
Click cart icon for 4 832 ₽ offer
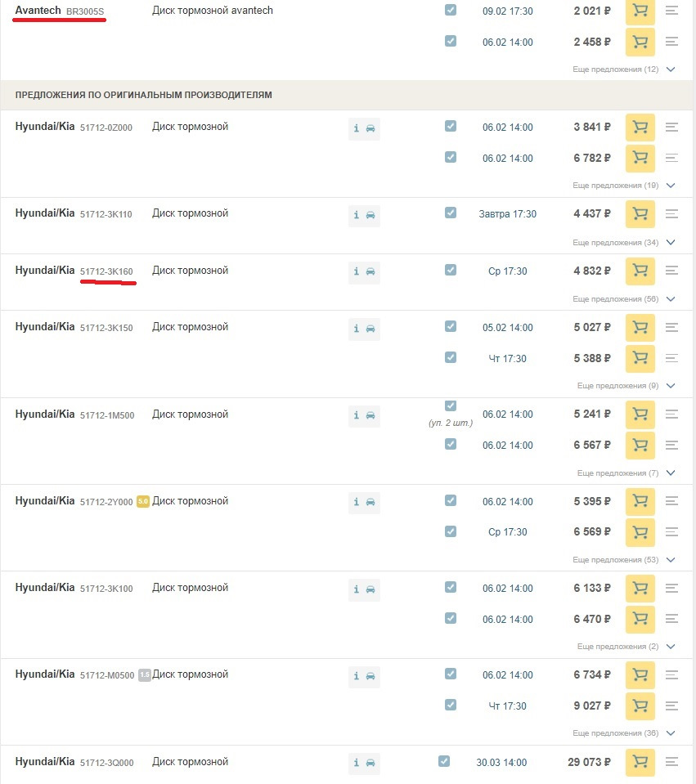pyautogui.click(x=640, y=271)
